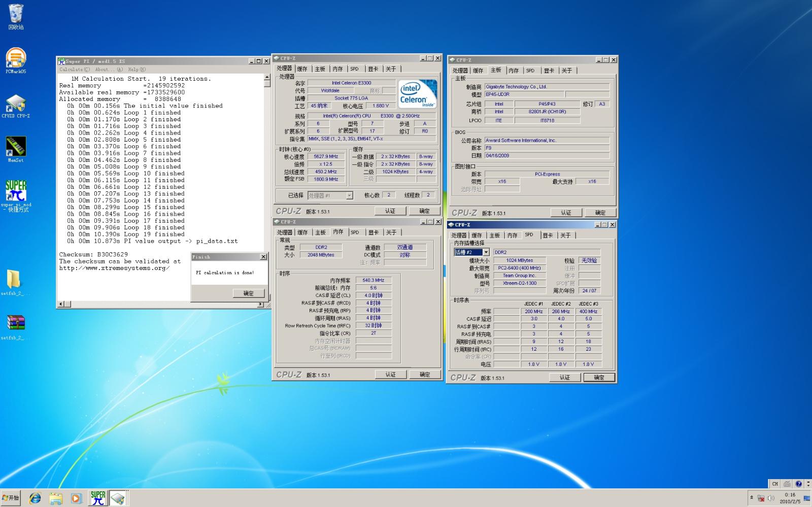Close the Finish dialog

pos(263,257)
